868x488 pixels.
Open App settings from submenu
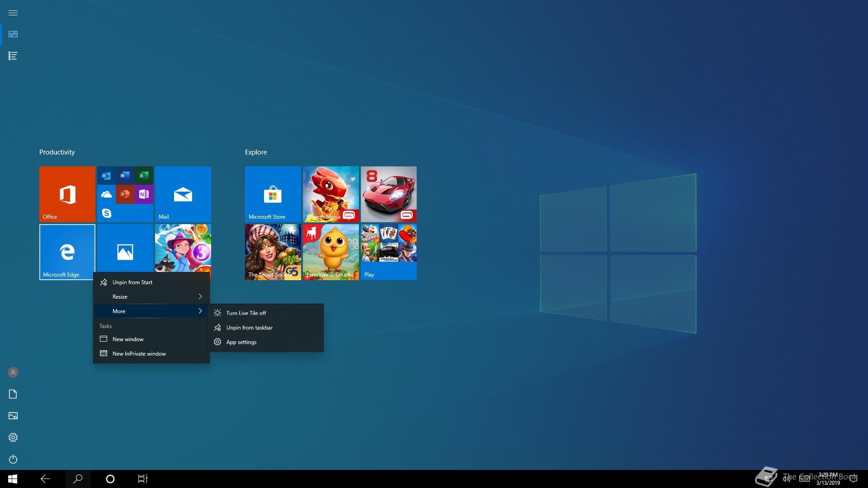[x=266, y=342]
